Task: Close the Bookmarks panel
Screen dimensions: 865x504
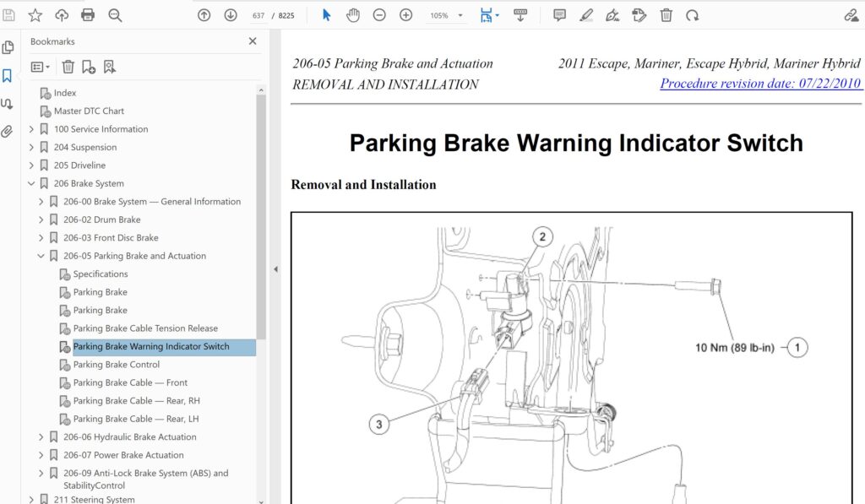Action: [x=253, y=41]
